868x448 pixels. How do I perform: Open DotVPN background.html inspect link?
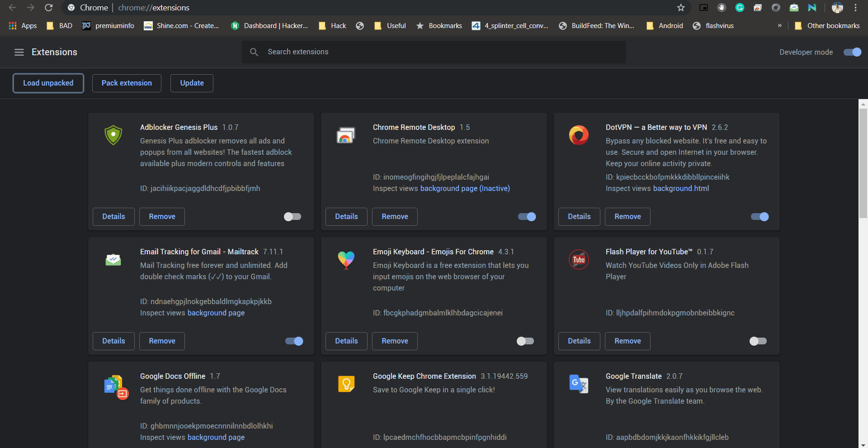click(681, 189)
